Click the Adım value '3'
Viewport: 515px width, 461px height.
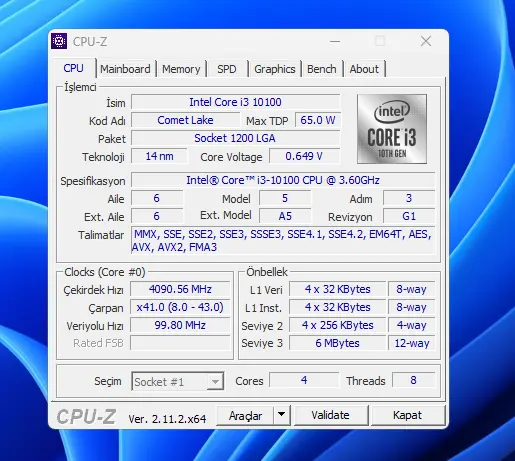point(409,198)
